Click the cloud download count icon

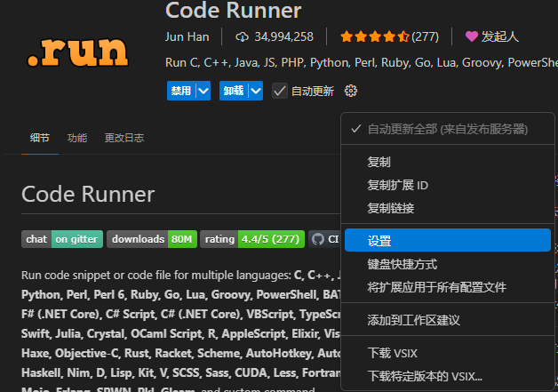click(242, 36)
